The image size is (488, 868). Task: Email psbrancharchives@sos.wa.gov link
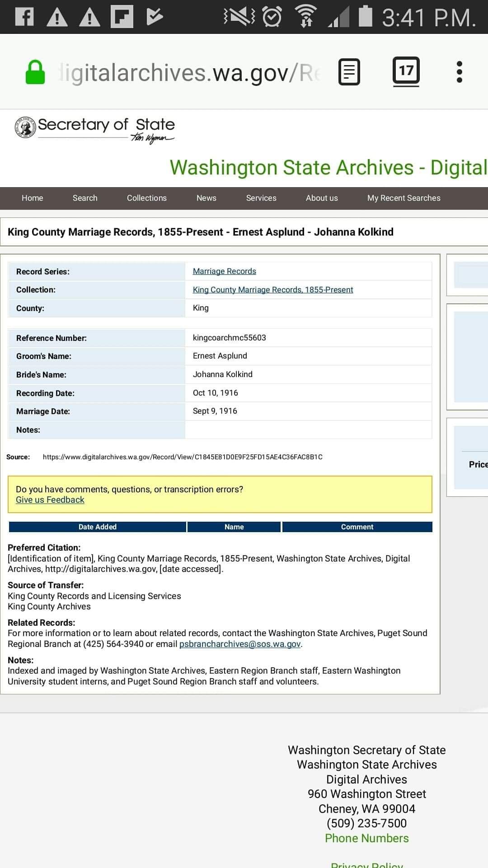240,644
